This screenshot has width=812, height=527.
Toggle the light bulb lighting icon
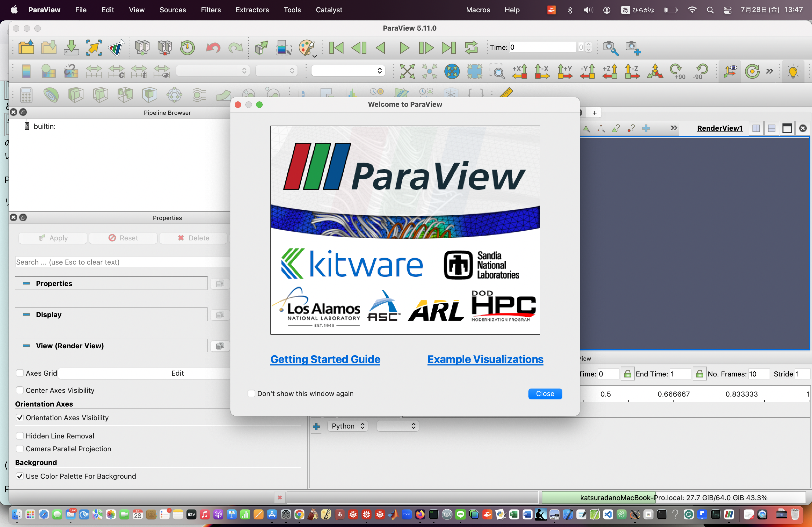coord(793,71)
